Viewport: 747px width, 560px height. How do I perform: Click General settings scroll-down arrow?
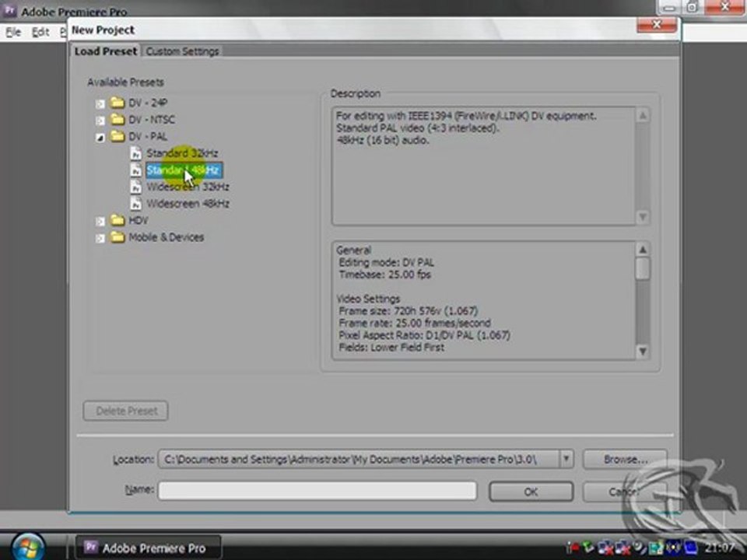643,352
